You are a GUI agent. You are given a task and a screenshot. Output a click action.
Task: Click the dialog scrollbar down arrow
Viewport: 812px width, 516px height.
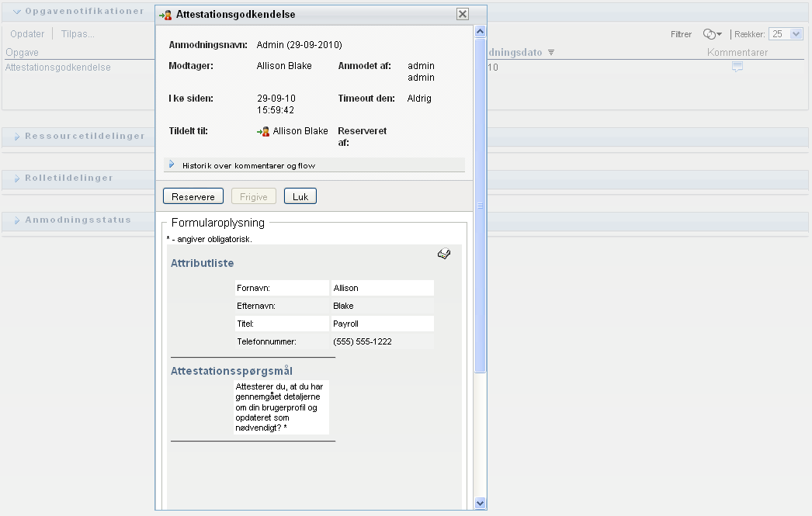tap(480, 503)
